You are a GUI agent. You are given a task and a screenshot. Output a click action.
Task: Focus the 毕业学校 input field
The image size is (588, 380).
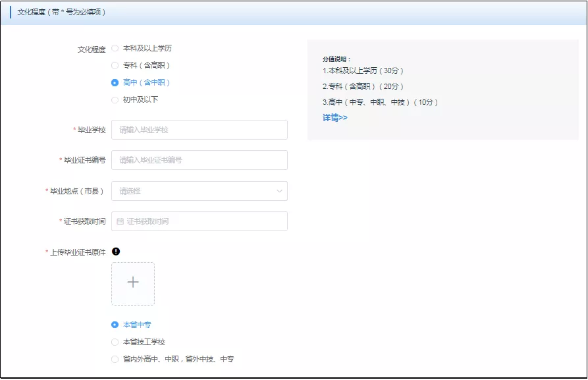(x=200, y=130)
